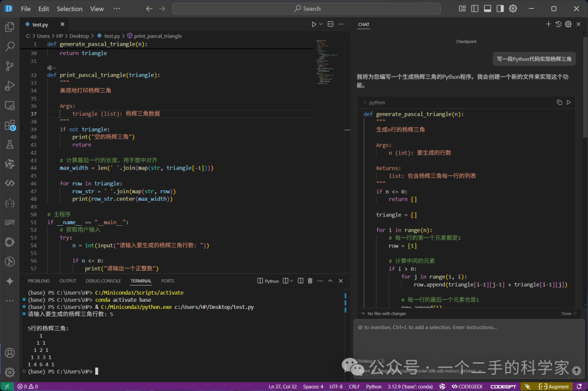
Task: Toggle the bottom panel visibility
Action: 487,9
